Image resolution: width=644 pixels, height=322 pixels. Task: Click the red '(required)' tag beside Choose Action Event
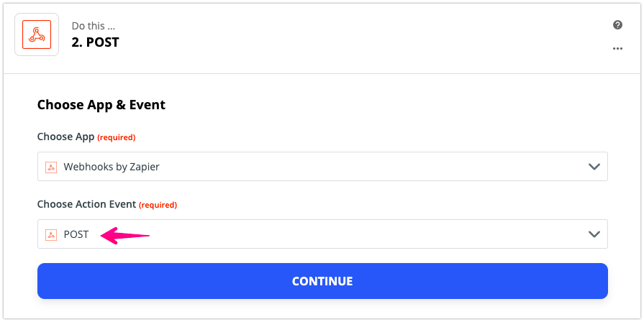click(x=158, y=205)
